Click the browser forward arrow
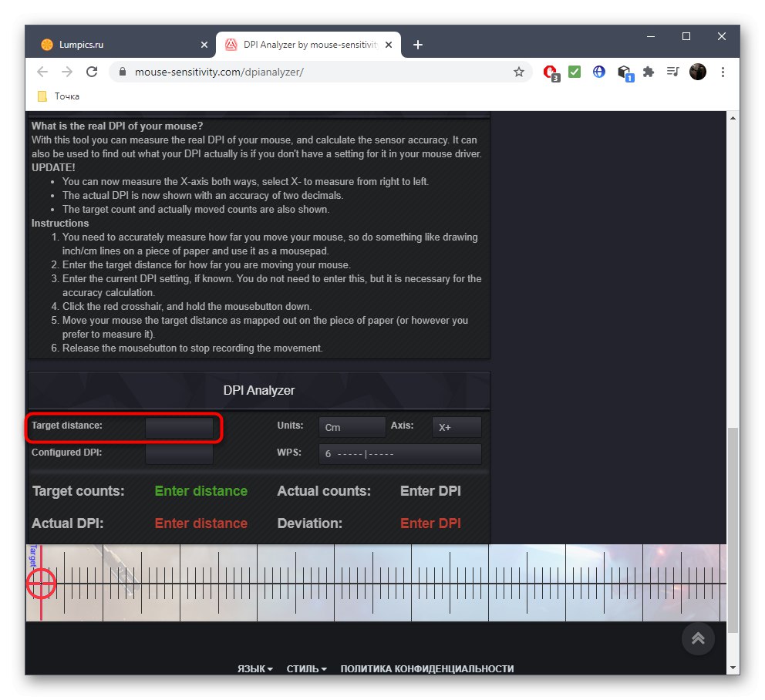 67,72
